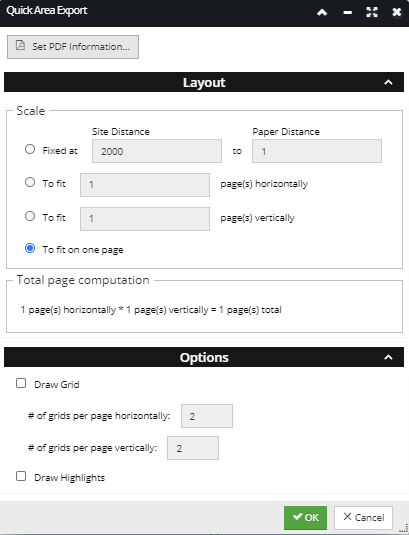
Task: Minimize the Quick Area Export dialog
Action: 348,13
